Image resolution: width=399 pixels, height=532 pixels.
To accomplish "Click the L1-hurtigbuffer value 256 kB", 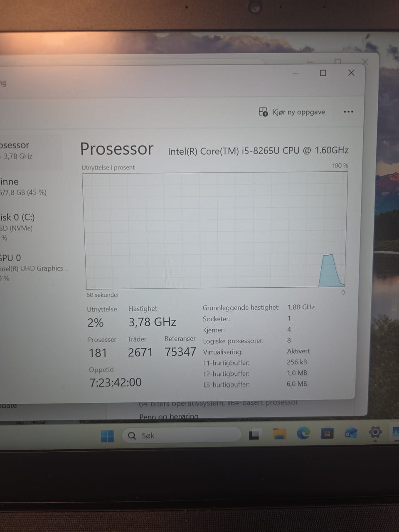I will click(x=297, y=362).
